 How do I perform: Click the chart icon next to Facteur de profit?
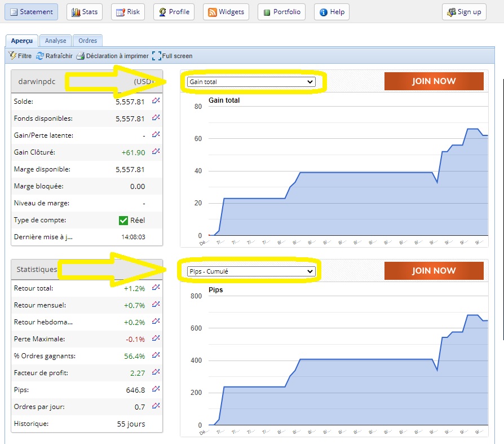[x=156, y=372]
